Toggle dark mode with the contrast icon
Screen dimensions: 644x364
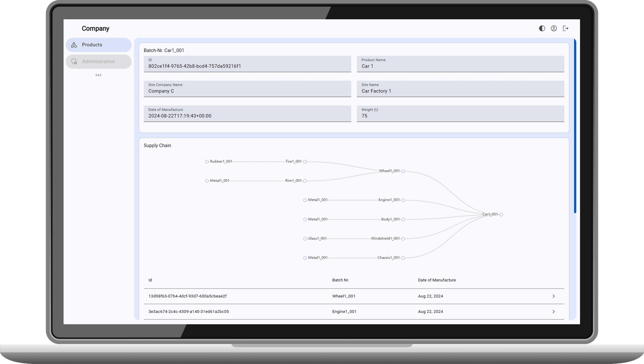pos(541,28)
